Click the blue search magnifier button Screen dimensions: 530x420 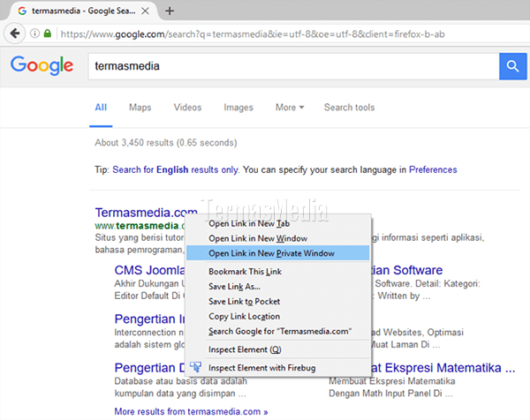512,66
